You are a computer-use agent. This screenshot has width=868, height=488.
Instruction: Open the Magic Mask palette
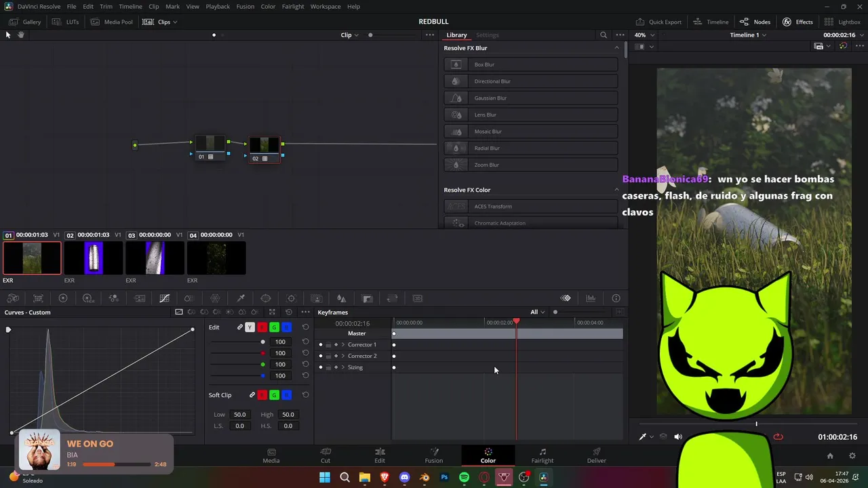tap(316, 298)
